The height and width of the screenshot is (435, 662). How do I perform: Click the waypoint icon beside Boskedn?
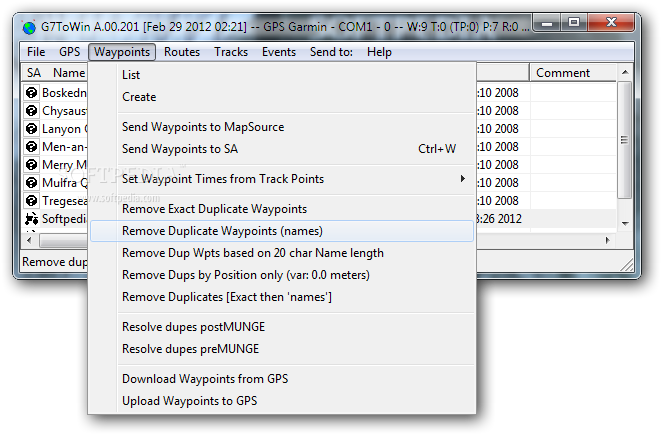pyautogui.click(x=31, y=92)
